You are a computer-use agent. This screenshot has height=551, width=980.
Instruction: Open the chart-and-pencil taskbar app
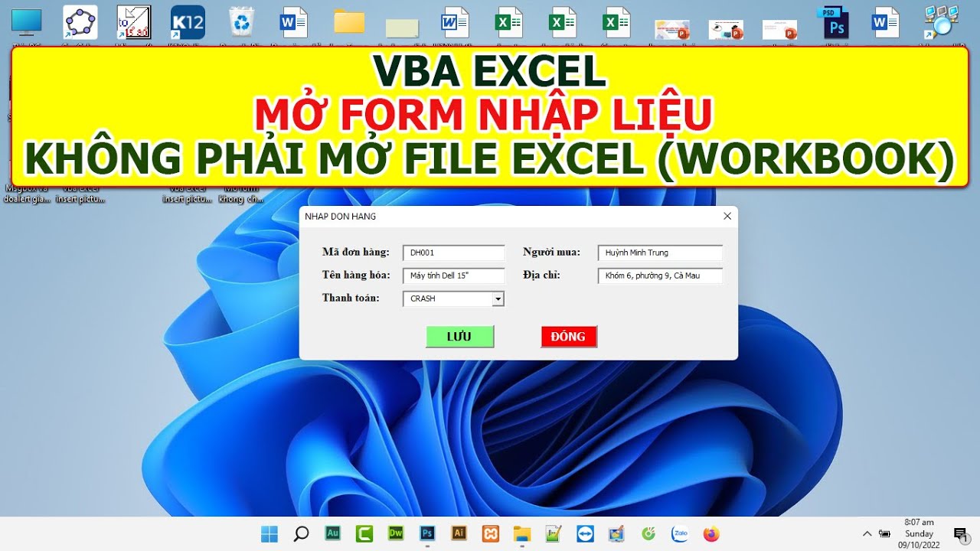553,533
